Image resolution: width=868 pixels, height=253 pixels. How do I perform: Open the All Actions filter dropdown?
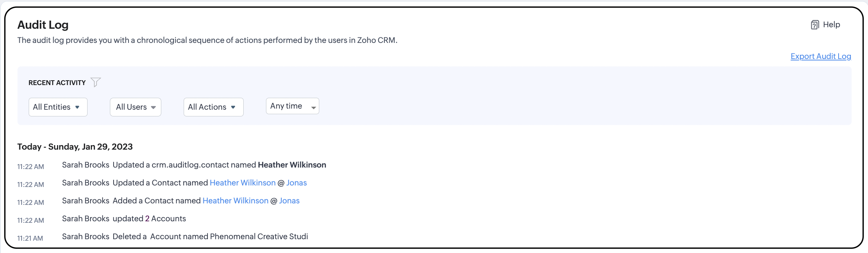[213, 107]
